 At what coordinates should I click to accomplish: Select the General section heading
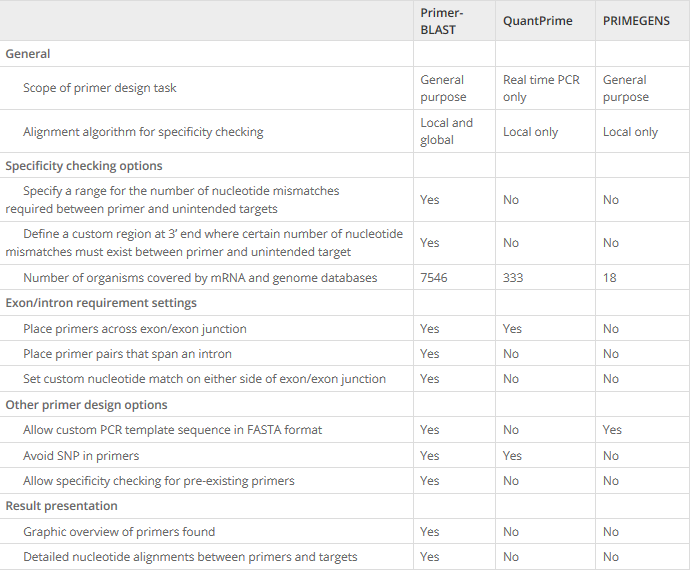(28, 54)
